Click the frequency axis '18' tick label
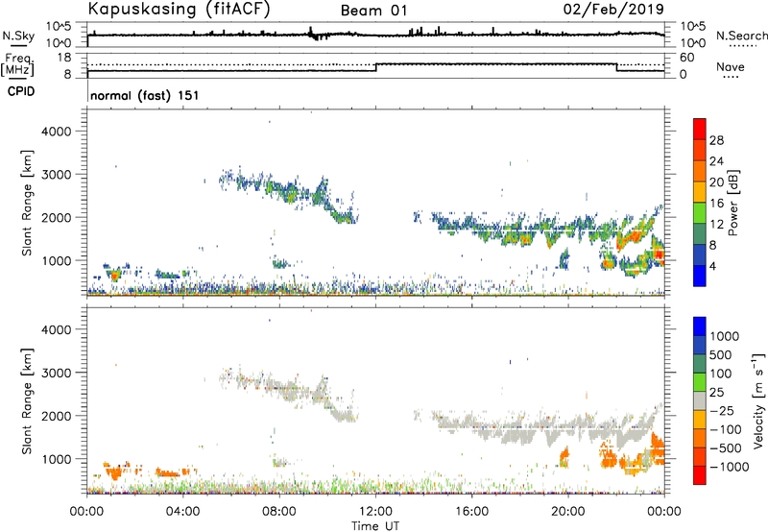This screenshot has width=768, height=532. [x=63, y=58]
